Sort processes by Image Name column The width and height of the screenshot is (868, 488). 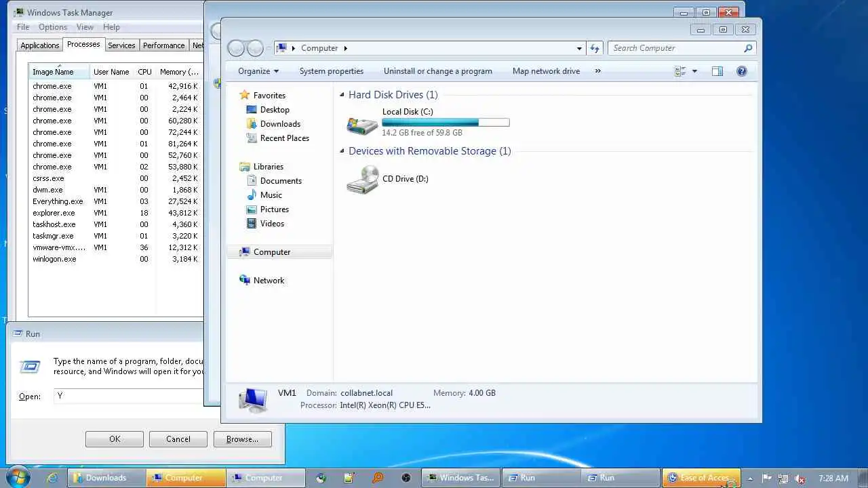tap(60, 72)
